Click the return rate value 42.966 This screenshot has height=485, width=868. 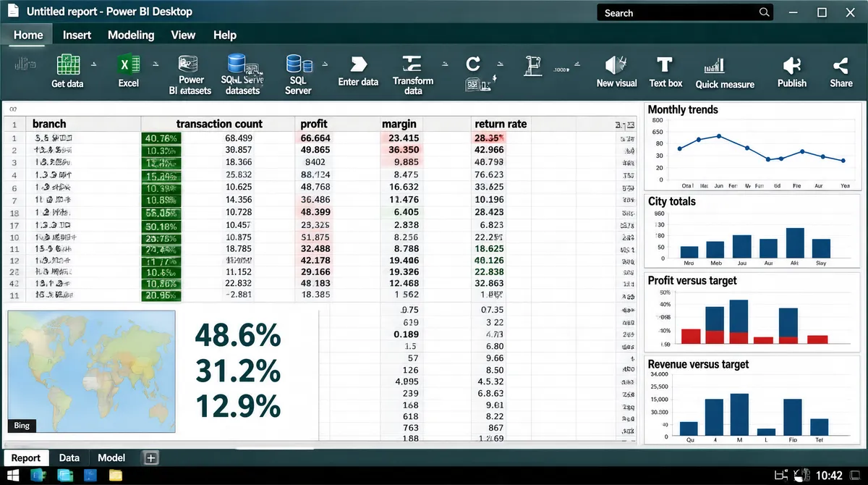[489, 150]
